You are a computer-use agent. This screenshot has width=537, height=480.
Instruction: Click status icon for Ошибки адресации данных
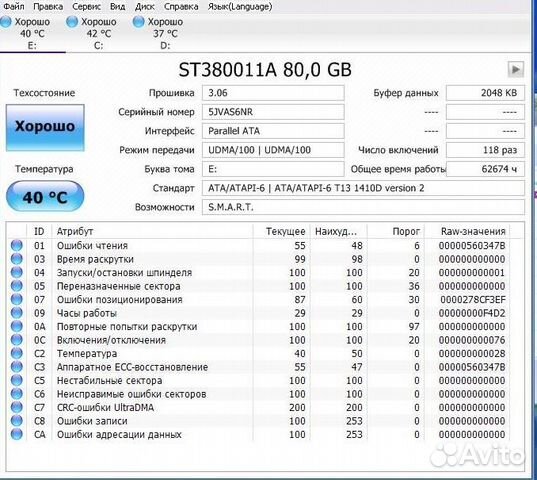tap(16, 434)
